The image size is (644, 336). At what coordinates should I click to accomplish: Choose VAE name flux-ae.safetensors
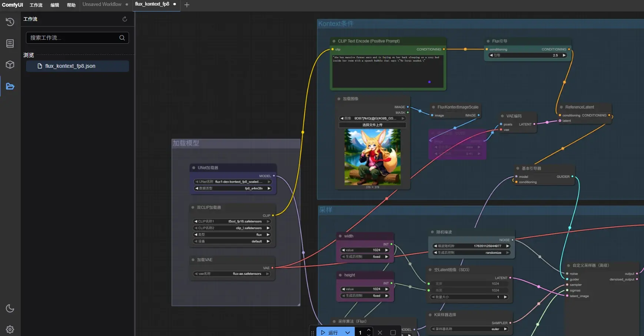point(232,274)
